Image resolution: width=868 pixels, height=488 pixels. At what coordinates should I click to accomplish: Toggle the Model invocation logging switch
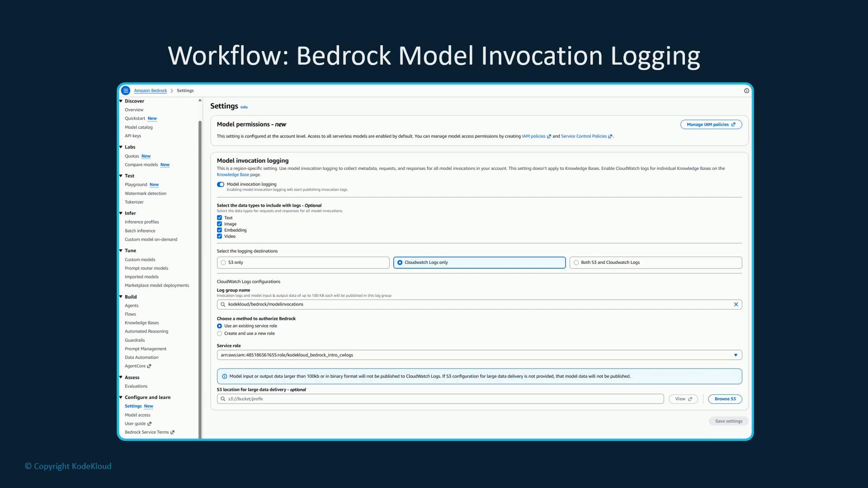coord(221,184)
